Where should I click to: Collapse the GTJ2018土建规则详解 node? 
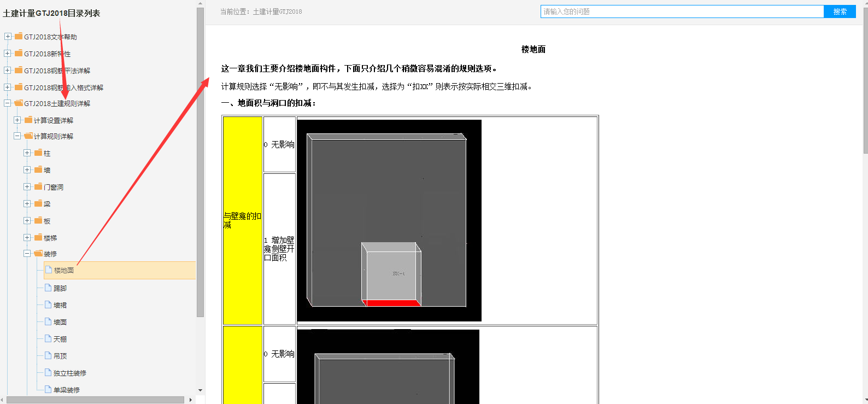click(8, 103)
